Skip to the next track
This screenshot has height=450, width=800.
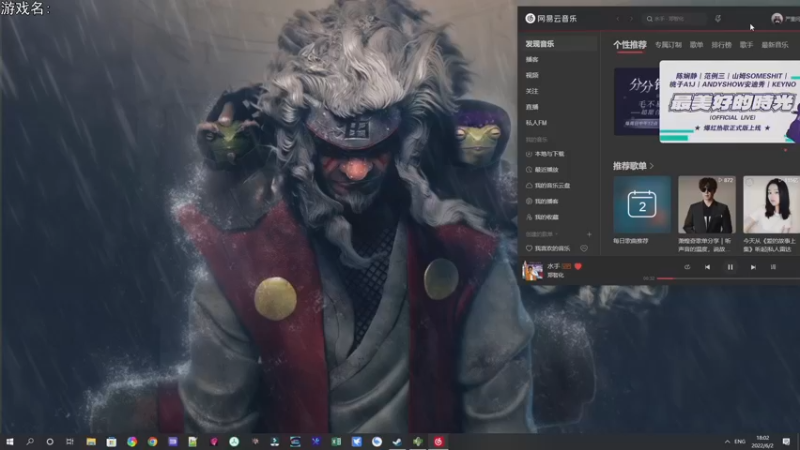coord(753,267)
